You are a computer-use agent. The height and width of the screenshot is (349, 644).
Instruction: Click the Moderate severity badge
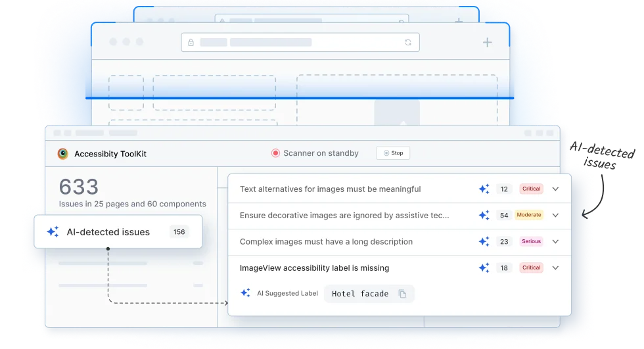tap(529, 216)
